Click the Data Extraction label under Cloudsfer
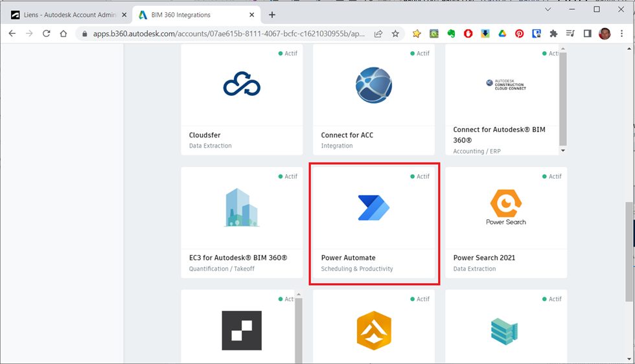635x364 pixels. pyautogui.click(x=210, y=146)
